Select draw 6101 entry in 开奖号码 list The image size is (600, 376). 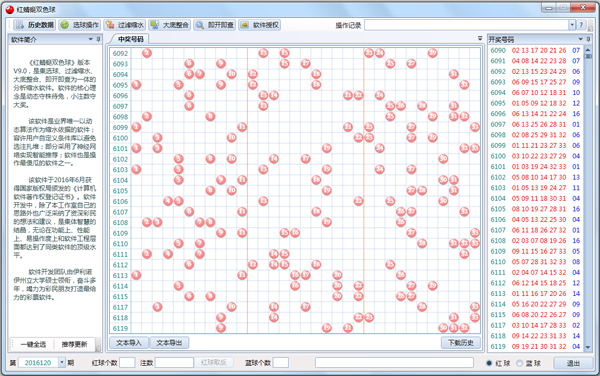pyautogui.click(x=535, y=166)
